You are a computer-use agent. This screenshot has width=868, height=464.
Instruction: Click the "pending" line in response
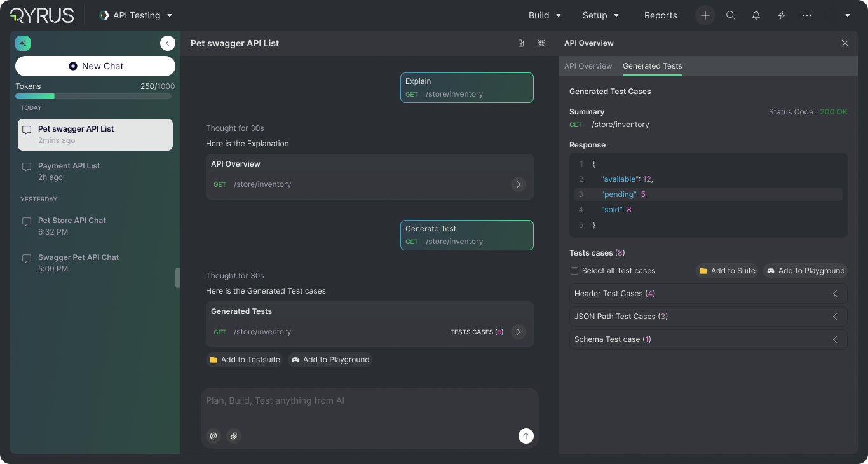[x=709, y=194]
